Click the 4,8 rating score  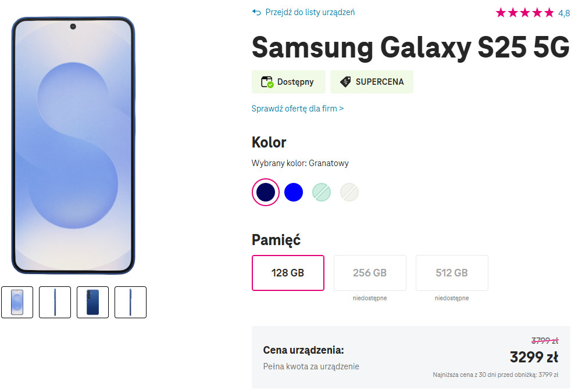click(x=564, y=13)
